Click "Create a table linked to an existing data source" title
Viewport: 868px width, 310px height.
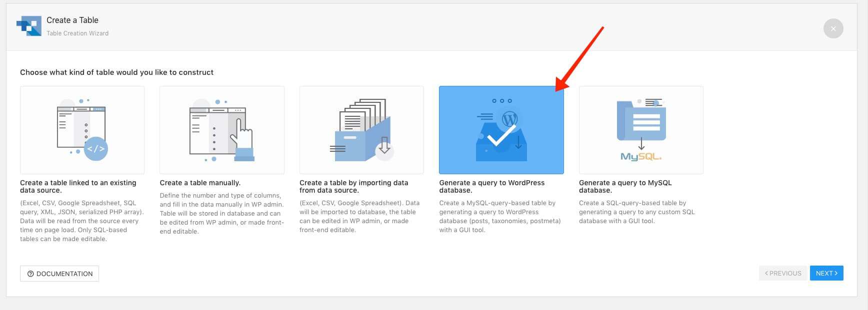point(78,186)
